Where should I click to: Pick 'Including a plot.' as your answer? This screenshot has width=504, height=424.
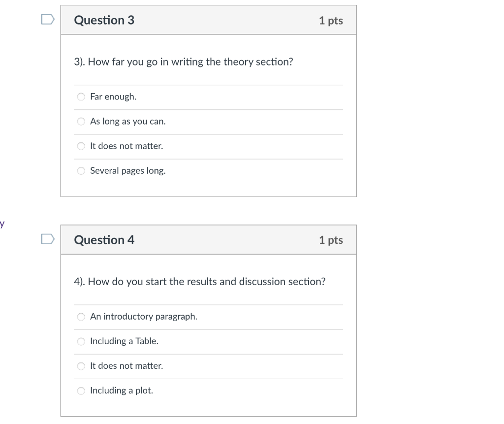pos(121,391)
